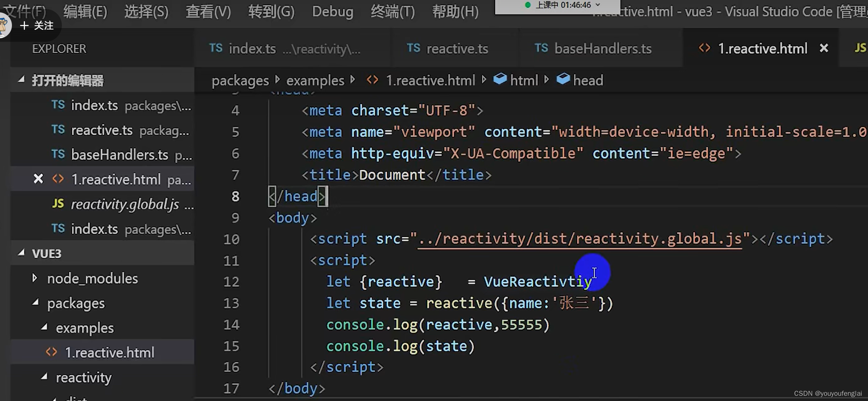Click the EXPLORER panel title

coord(59,48)
